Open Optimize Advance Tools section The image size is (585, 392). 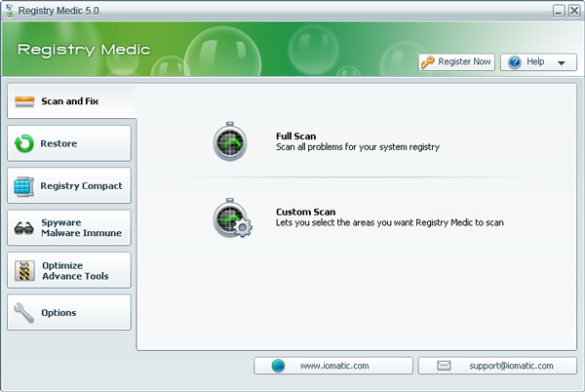[69, 270]
